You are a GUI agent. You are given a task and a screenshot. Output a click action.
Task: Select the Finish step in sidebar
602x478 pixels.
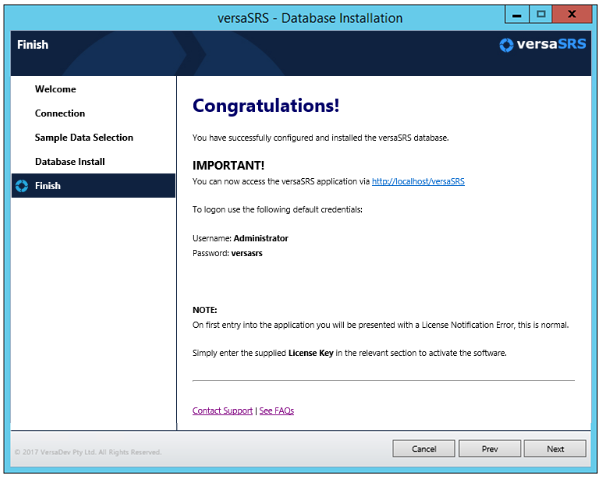[x=93, y=186]
